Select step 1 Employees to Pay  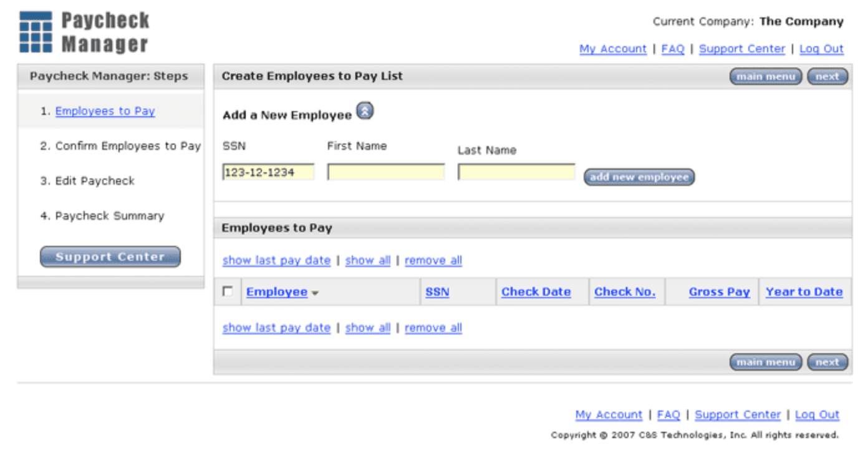104,110
